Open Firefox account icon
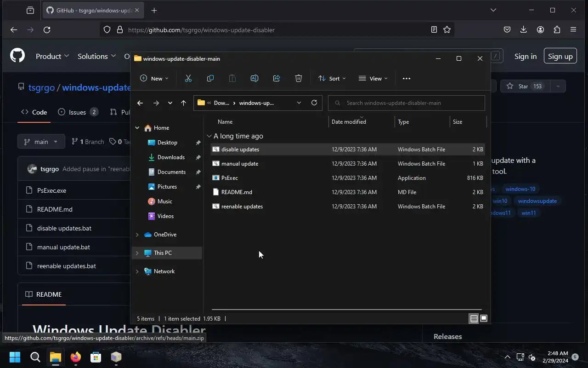Image resolution: width=588 pixels, height=368 pixels. (540, 29)
